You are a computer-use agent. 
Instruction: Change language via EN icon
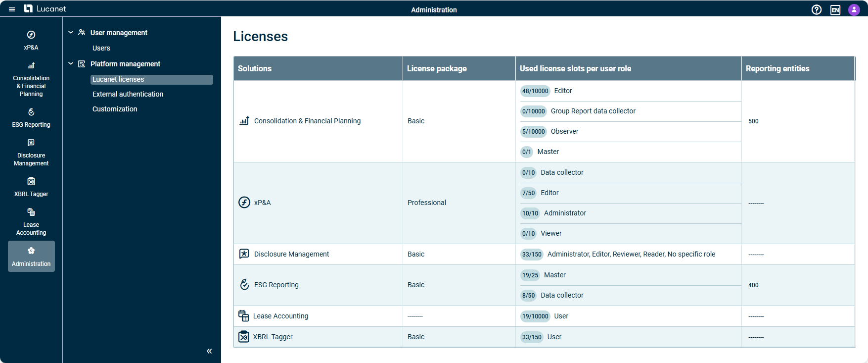[835, 9]
